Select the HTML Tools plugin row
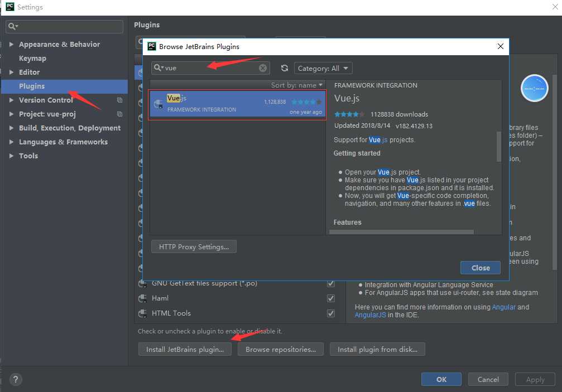 [x=237, y=313]
